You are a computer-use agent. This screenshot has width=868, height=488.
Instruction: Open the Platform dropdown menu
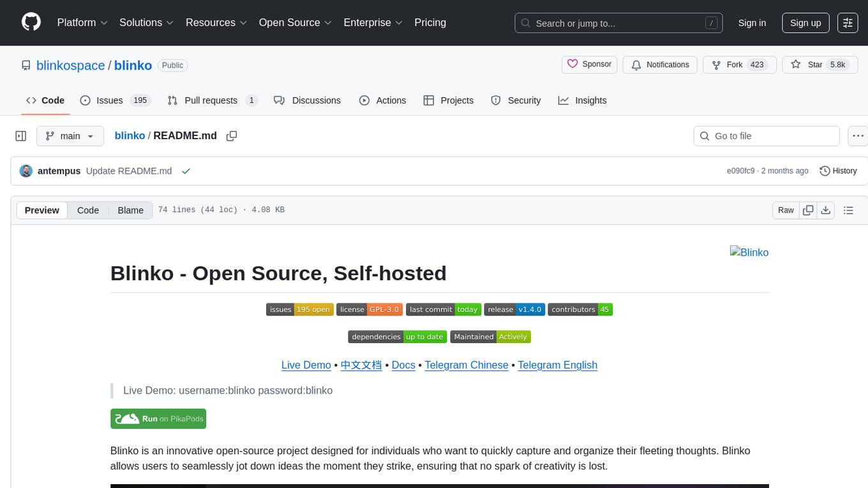coord(82,22)
